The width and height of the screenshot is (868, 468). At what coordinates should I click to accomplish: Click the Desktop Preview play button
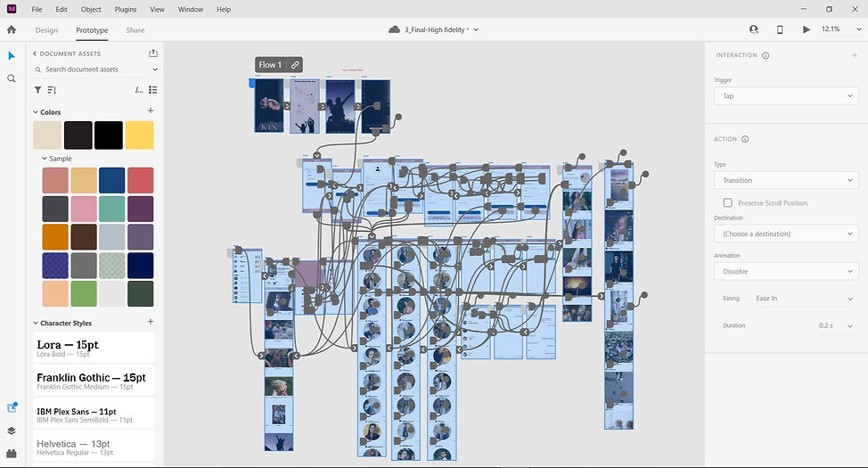(806, 29)
